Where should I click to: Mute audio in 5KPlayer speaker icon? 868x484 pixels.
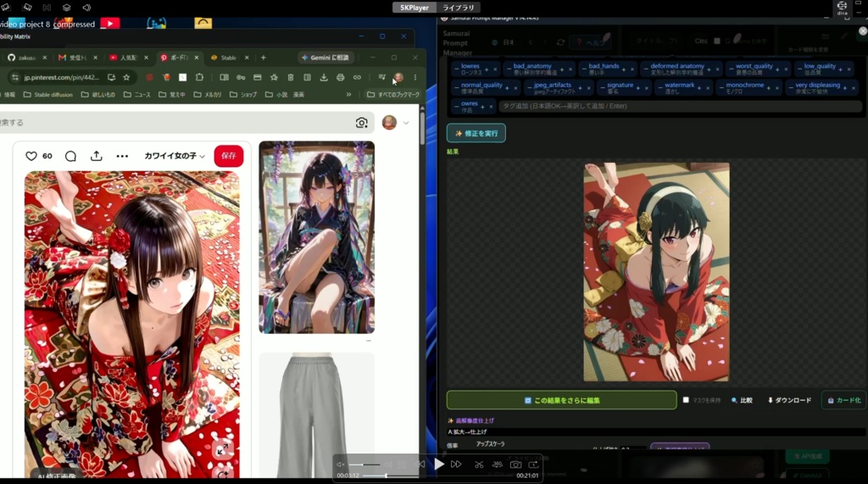point(341,465)
